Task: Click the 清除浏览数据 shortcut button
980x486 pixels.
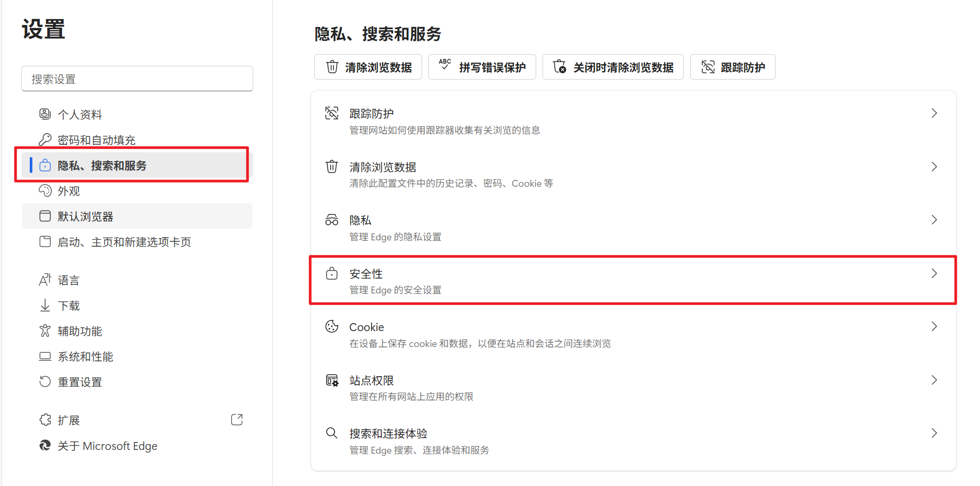Action: pos(368,67)
